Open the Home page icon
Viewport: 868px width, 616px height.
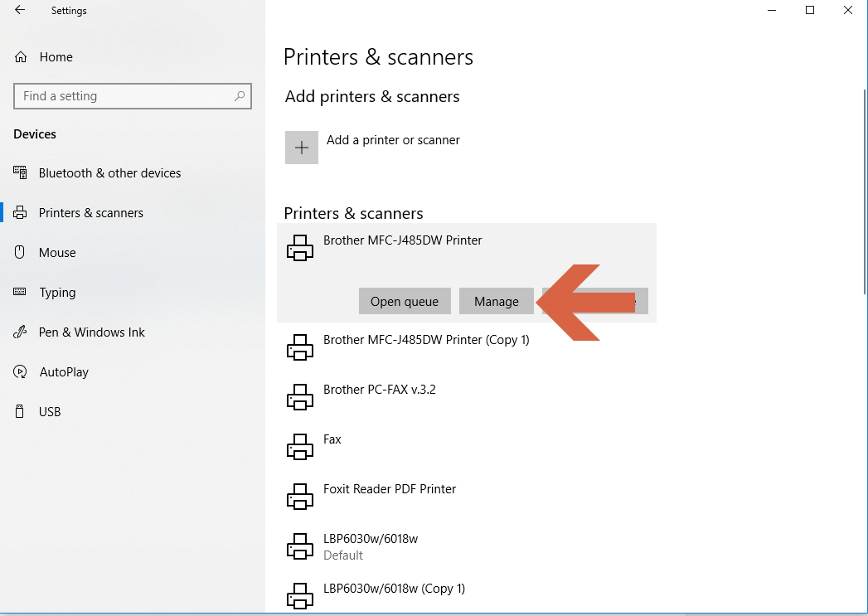pyautogui.click(x=21, y=57)
